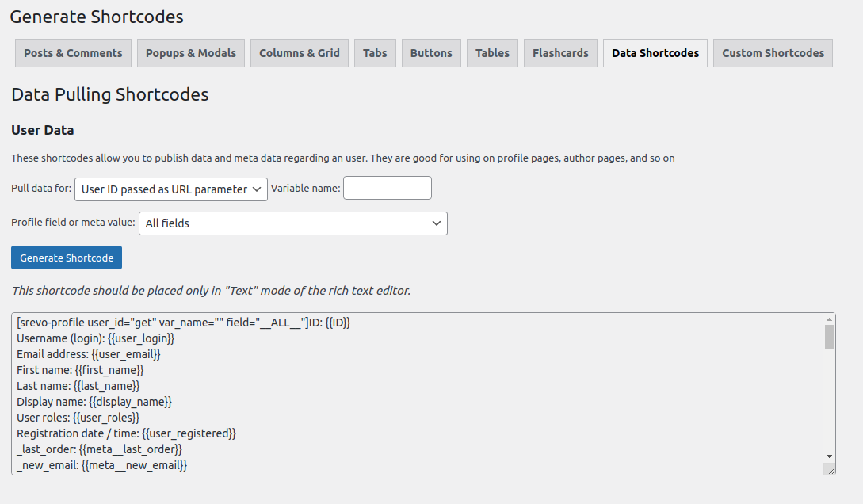Select the Tables tab

coord(492,52)
